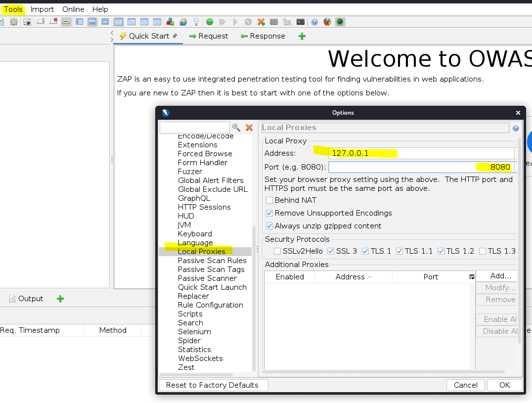This screenshot has width=532, height=403.
Task: Enable the TLS 1.3 checkbox
Action: pyautogui.click(x=483, y=251)
